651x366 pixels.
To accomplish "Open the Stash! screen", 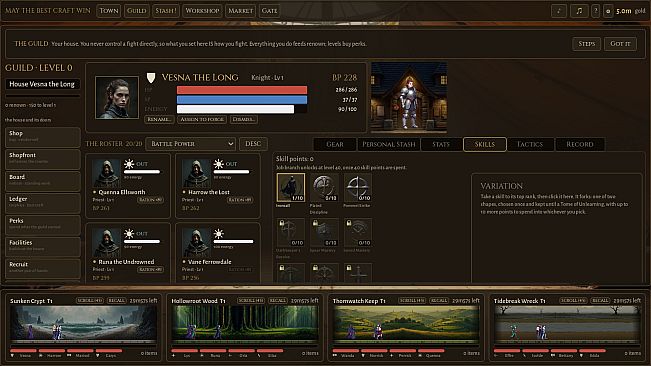I will click(x=166, y=11).
